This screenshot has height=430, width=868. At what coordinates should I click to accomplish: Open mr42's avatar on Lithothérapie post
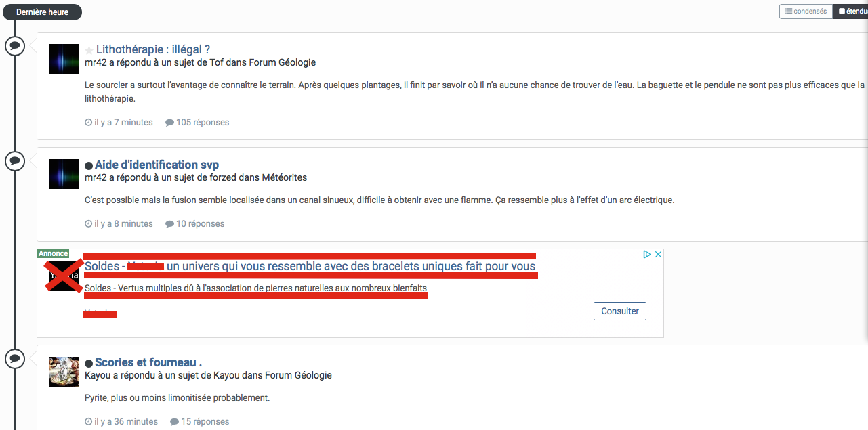pyautogui.click(x=64, y=59)
